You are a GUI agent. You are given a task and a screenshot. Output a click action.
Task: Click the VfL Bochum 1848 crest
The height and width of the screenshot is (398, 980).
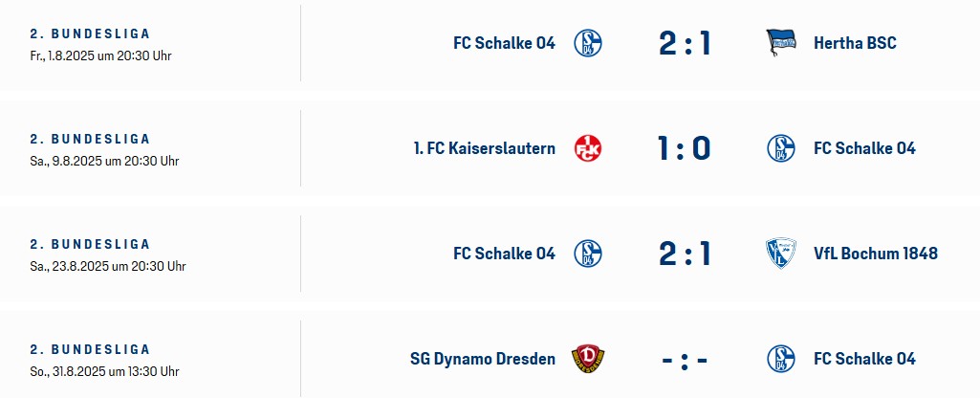(x=780, y=254)
